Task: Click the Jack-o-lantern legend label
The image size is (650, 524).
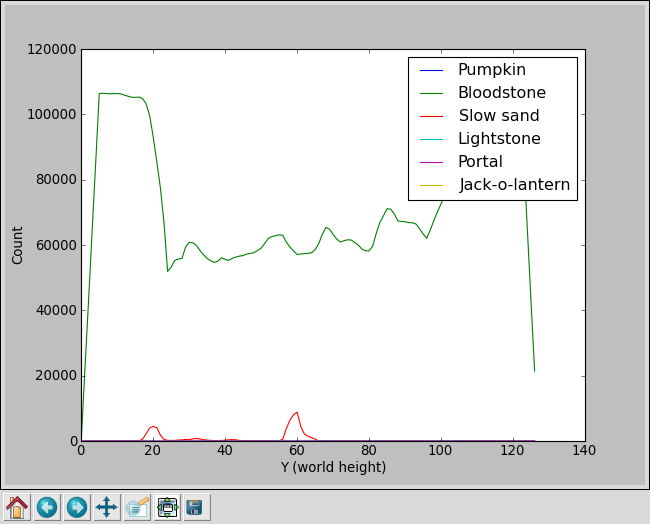Action: (514, 185)
